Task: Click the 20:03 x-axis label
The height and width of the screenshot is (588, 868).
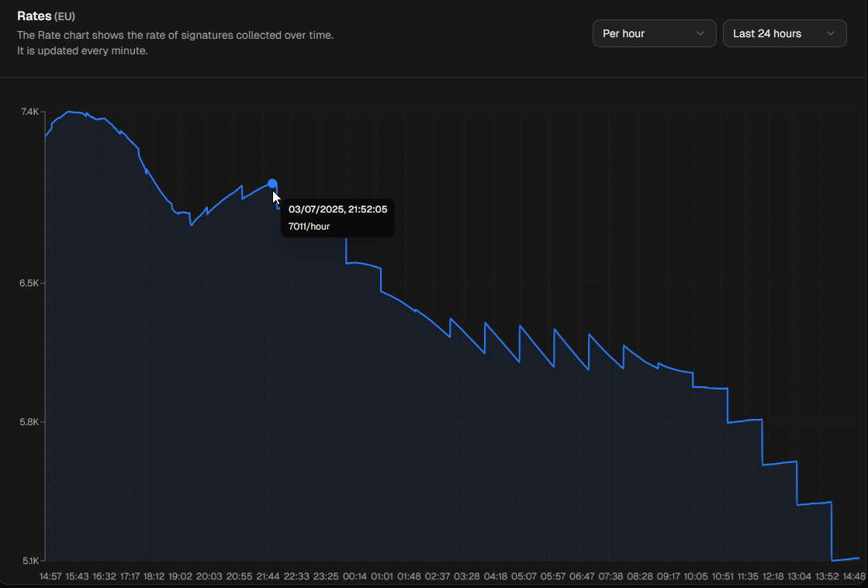Action: (x=209, y=576)
